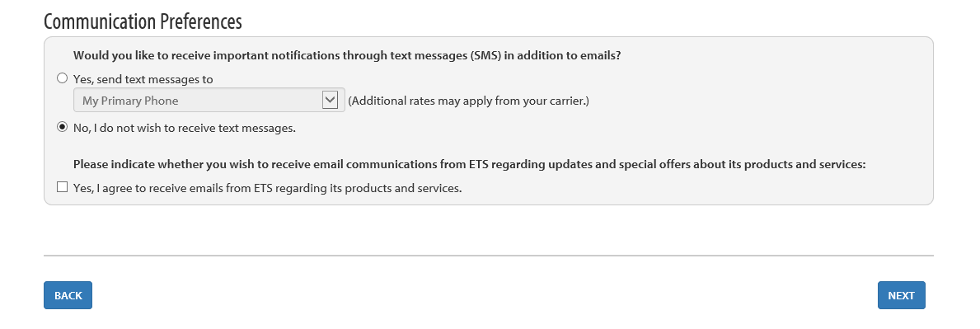Click 'My Primary Phone' text in combo box
Viewport: 980px width, 329px height.
130,101
